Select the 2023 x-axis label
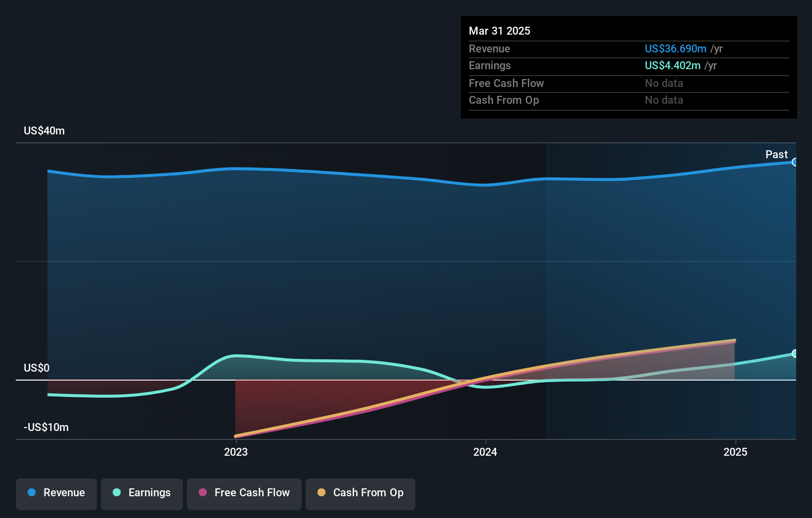The image size is (812, 518). [x=236, y=452]
